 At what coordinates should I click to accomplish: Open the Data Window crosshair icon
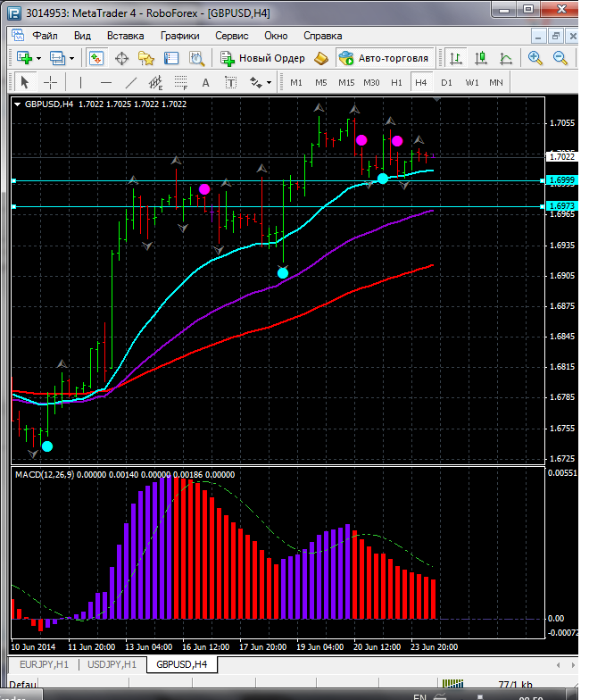coord(121,58)
